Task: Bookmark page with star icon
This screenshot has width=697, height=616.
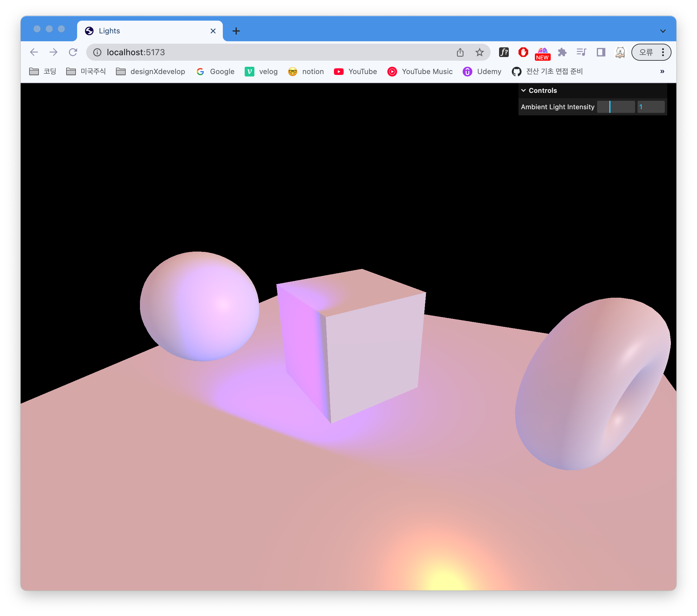Action: 479,52
